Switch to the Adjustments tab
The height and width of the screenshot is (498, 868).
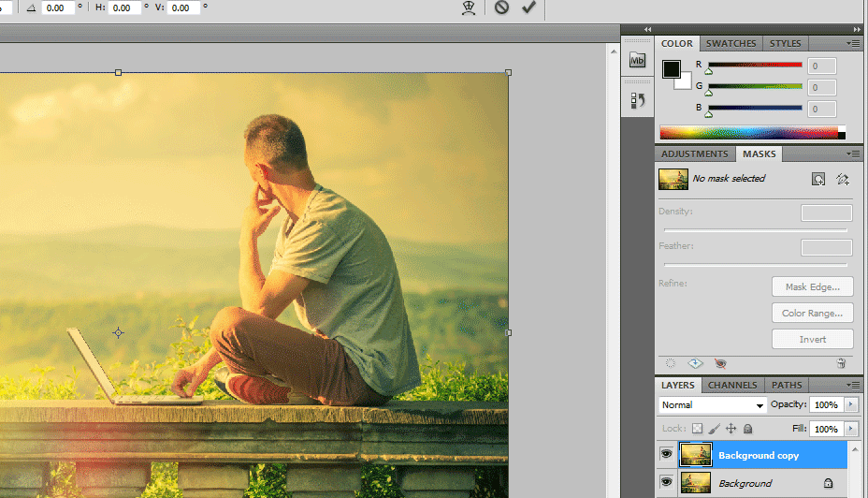point(695,154)
